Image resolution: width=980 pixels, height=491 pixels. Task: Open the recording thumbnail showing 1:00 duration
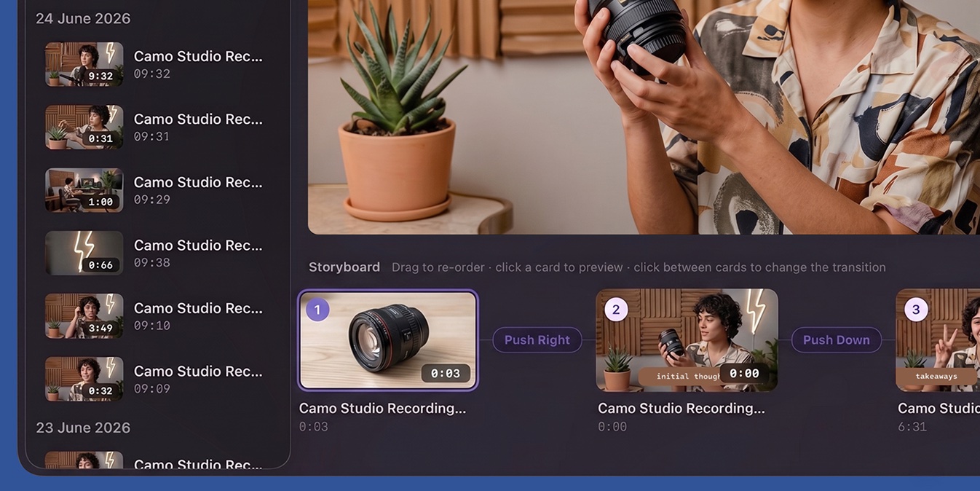tap(84, 190)
